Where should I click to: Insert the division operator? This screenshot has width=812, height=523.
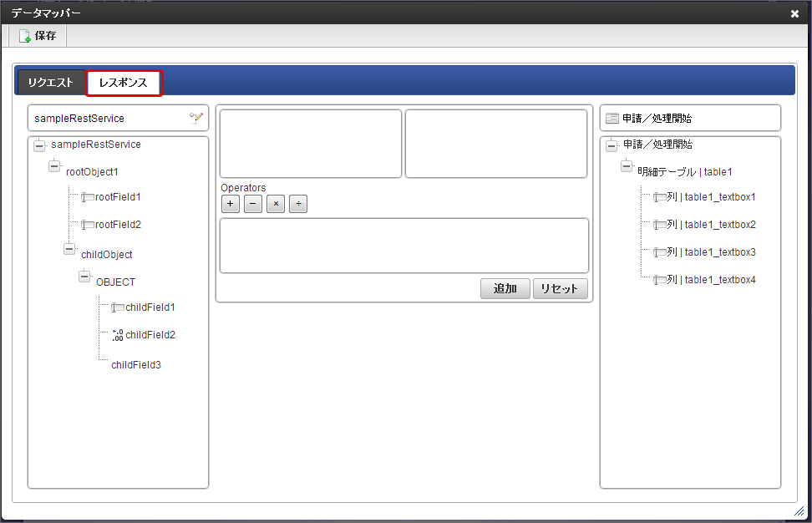pyautogui.click(x=298, y=204)
